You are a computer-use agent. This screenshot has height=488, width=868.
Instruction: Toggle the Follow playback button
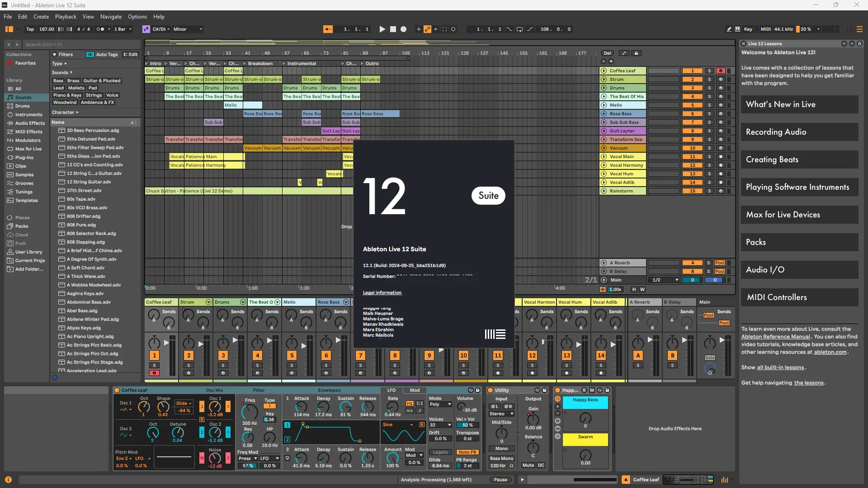pyautogui.click(x=328, y=29)
